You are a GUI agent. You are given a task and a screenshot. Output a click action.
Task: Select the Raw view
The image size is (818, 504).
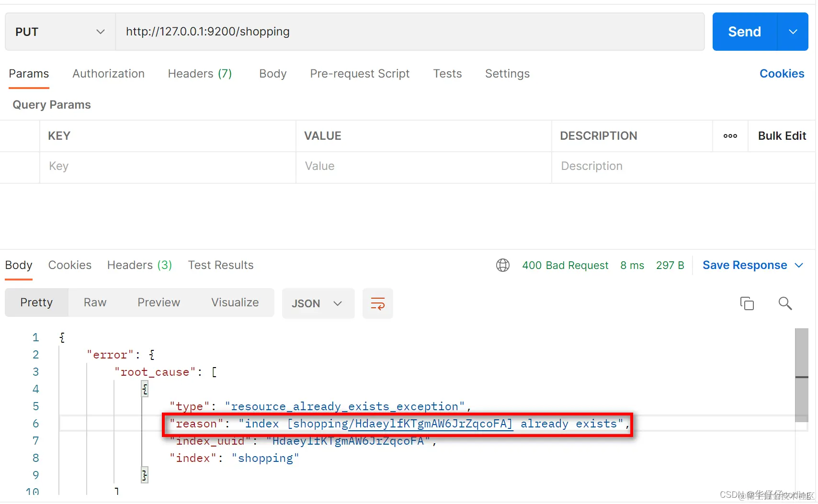pyautogui.click(x=95, y=302)
